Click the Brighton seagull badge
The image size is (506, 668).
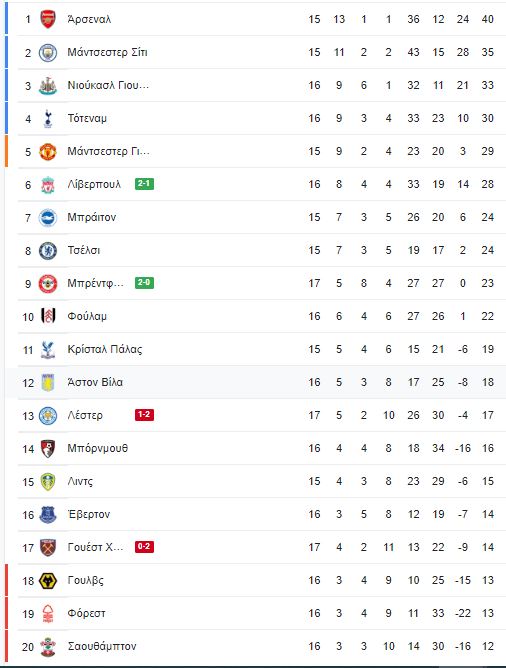[48, 218]
